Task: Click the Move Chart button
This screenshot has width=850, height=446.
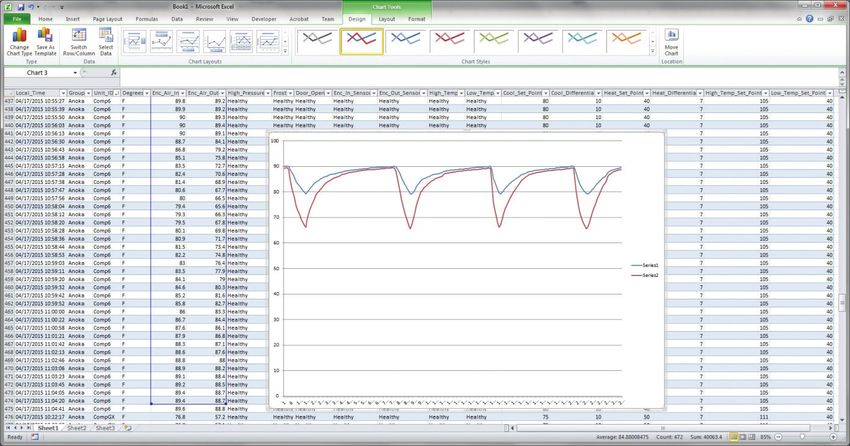Action: point(671,42)
